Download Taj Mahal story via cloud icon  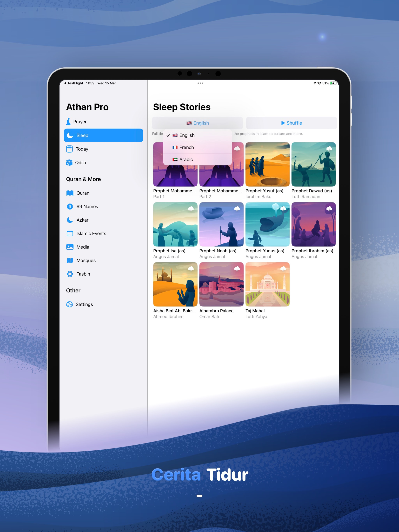283,269
